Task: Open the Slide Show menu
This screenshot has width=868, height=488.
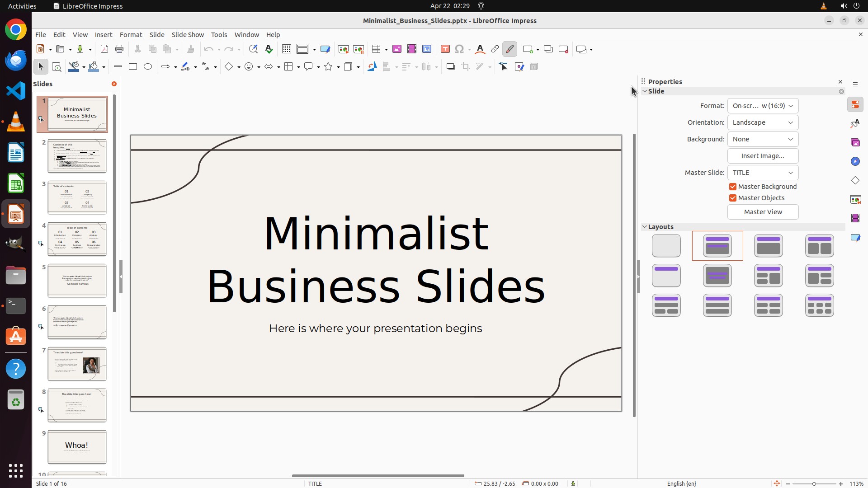Action: (188, 35)
